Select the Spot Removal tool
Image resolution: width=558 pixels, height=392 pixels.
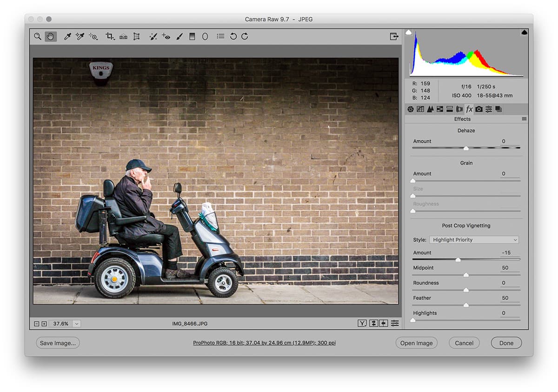click(153, 36)
